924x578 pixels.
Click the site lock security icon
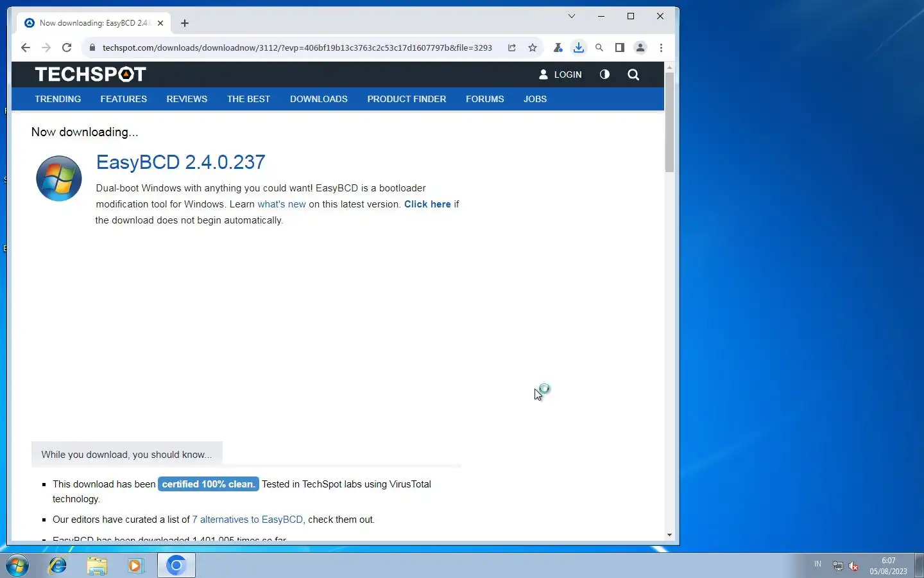tap(92, 48)
